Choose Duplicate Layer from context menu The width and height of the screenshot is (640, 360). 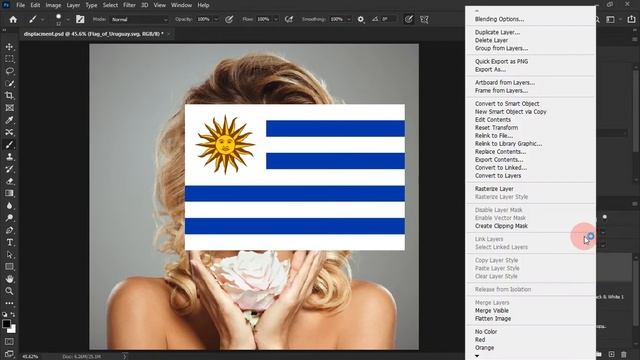pyautogui.click(x=497, y=32)
